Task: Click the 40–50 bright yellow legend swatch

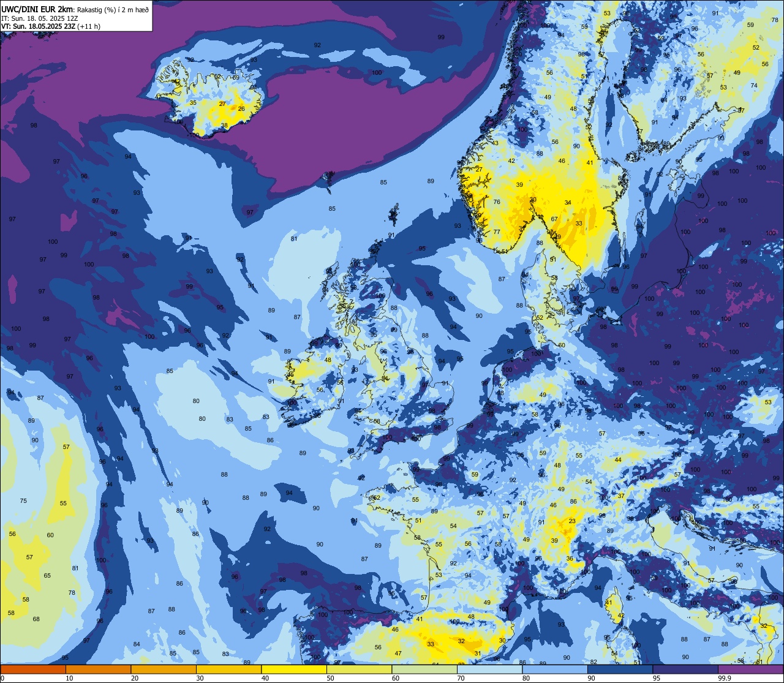Action: click(x=294, y=669)
